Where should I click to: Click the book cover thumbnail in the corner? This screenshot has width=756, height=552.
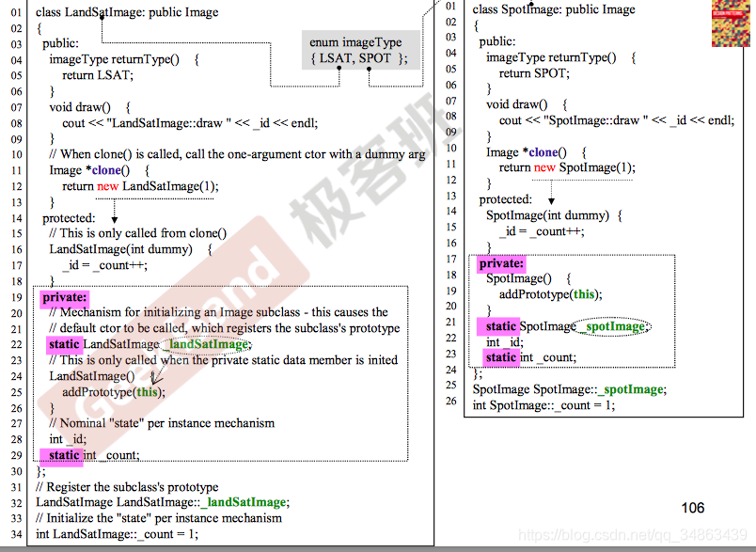[x=731, y=24]
